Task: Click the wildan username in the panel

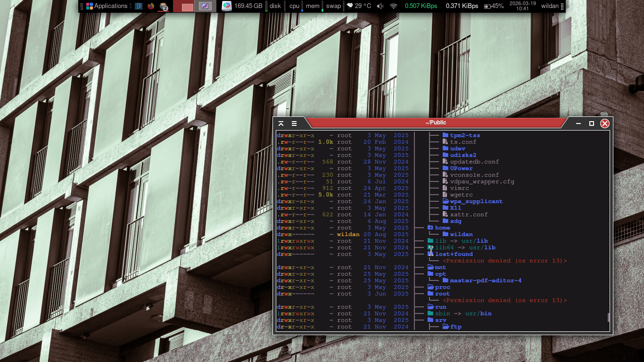Action: (549, 6)
